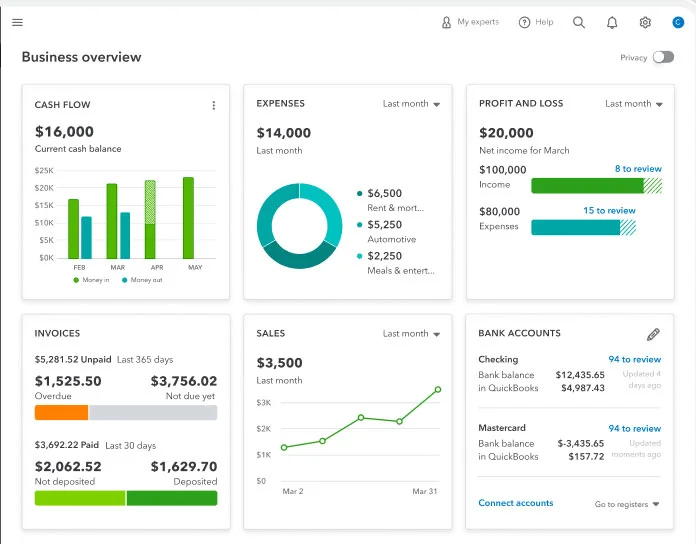The image size is (696, 544).
Task: Expand Profit and Loss period dropdown
Action: pos(633,104)
